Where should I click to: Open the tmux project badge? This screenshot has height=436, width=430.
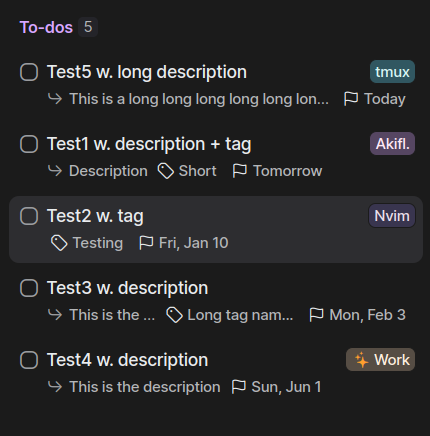392,72
